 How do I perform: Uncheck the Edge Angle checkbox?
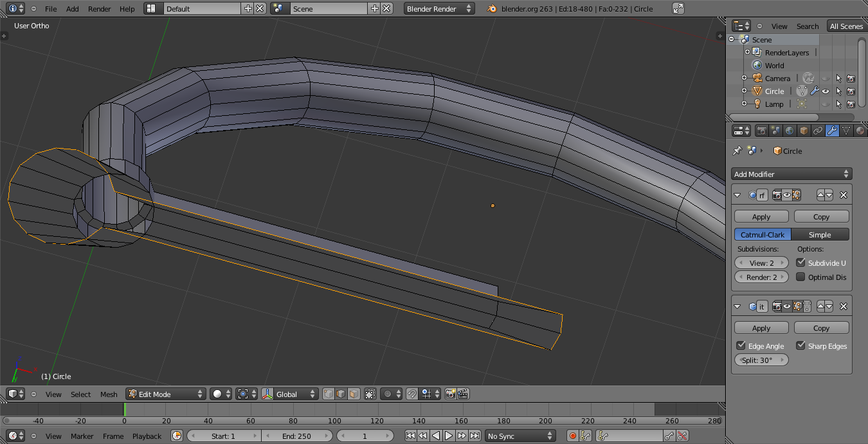(x=741, y=346)
